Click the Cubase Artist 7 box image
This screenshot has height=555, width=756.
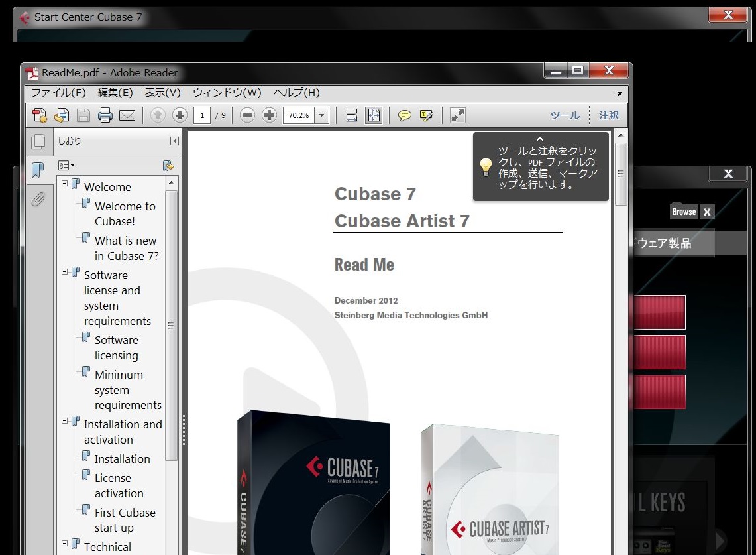click(490, 489)
